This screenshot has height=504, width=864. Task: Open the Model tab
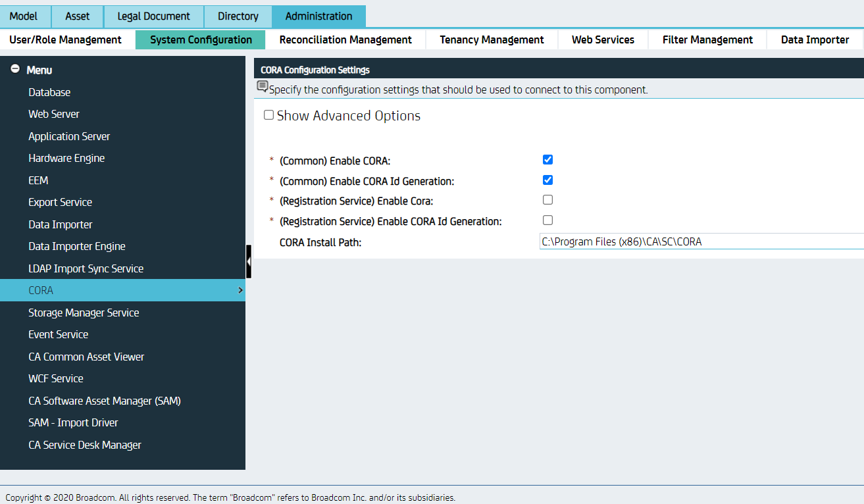click(24, 16)
